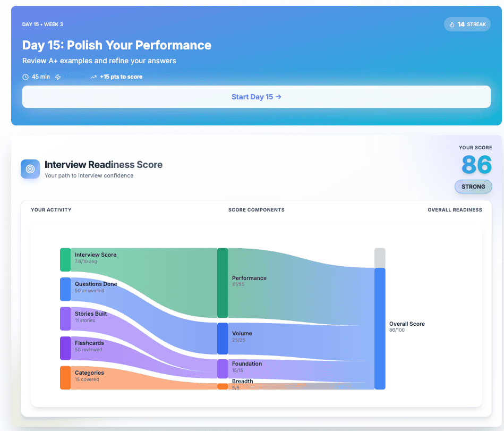Click the Overall Score blue progress bar
Screen dimensions: 504x431
point(380,328)
